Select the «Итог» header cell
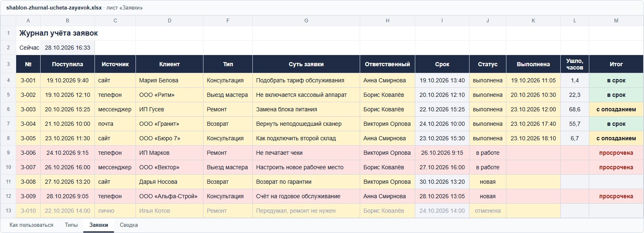Viewport: 644px width, 233px height. click(616, 64)
